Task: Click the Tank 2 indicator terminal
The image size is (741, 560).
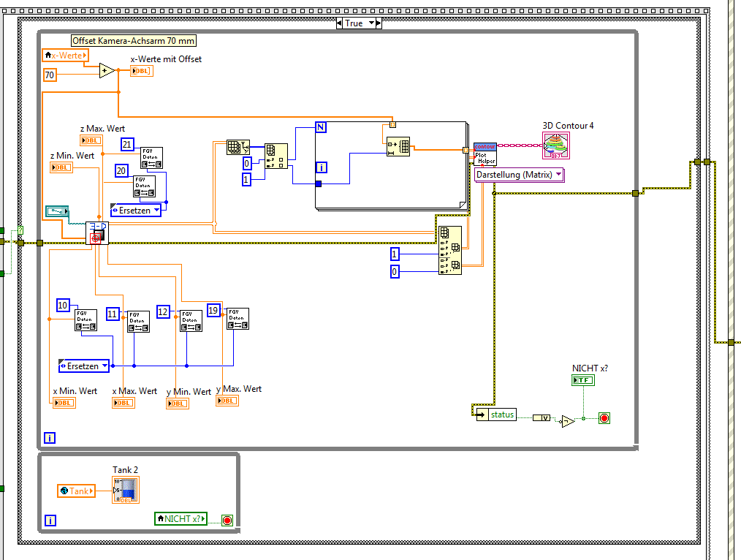Action: click(126, 490)
